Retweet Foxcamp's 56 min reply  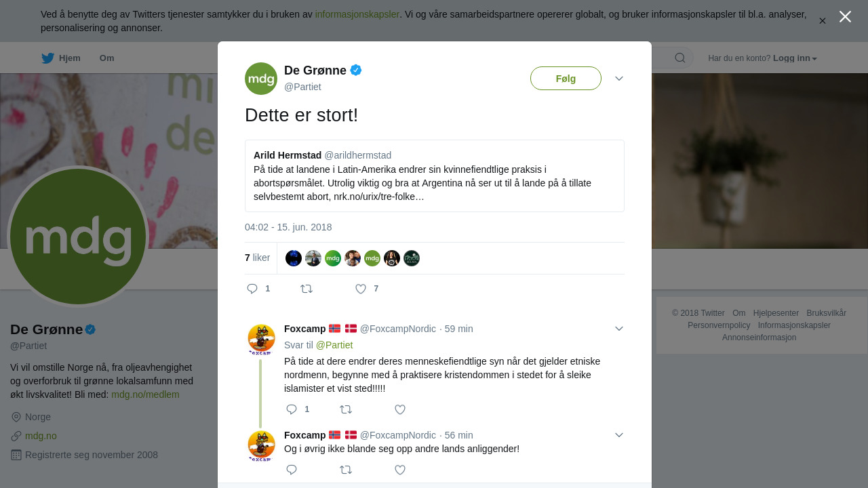pos(346,470)
